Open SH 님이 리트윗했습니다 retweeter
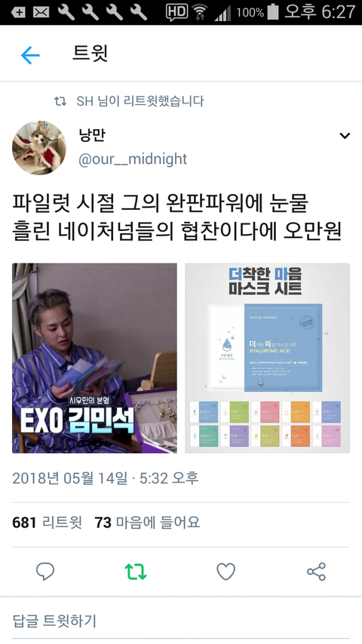Viewport: 362px width, 644px height. click(140, 101)
